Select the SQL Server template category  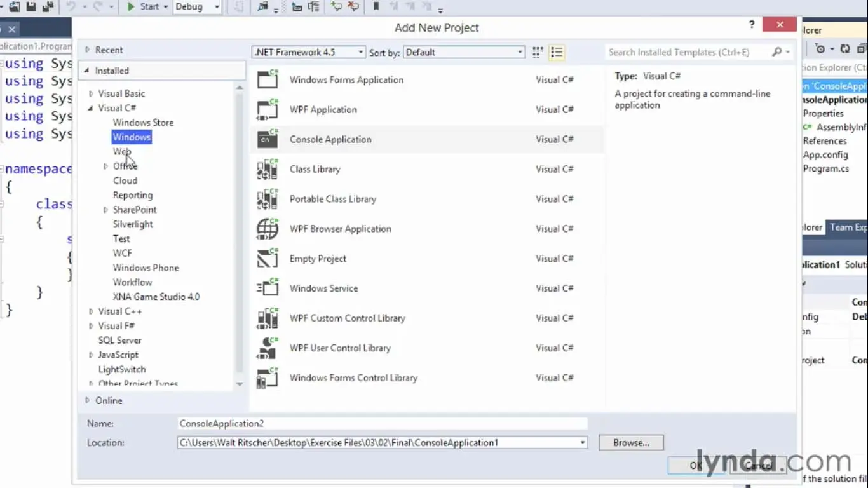[120, 340]
